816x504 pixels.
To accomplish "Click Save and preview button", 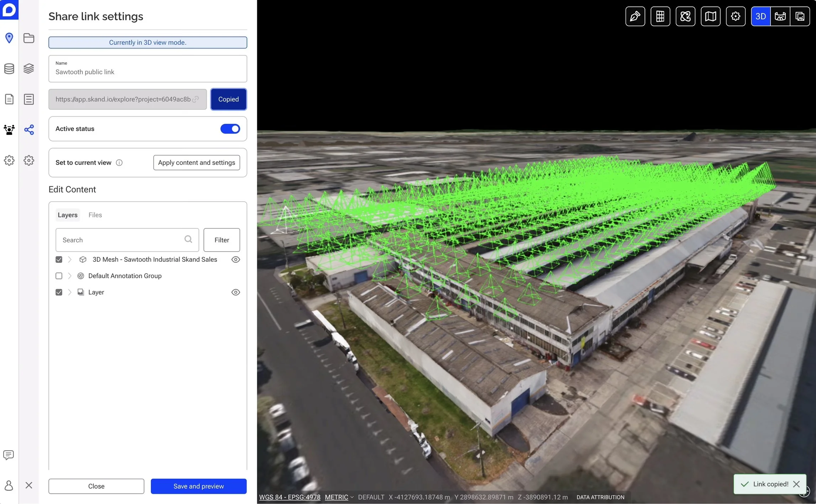I will point(198,486).
